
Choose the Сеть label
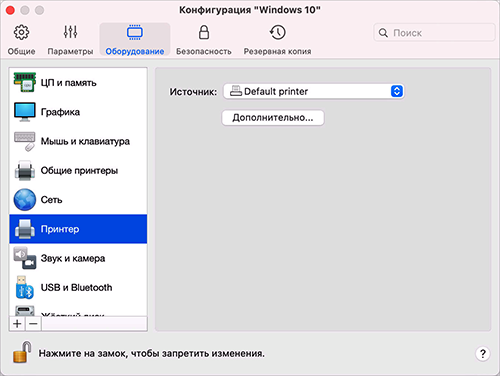51,200
